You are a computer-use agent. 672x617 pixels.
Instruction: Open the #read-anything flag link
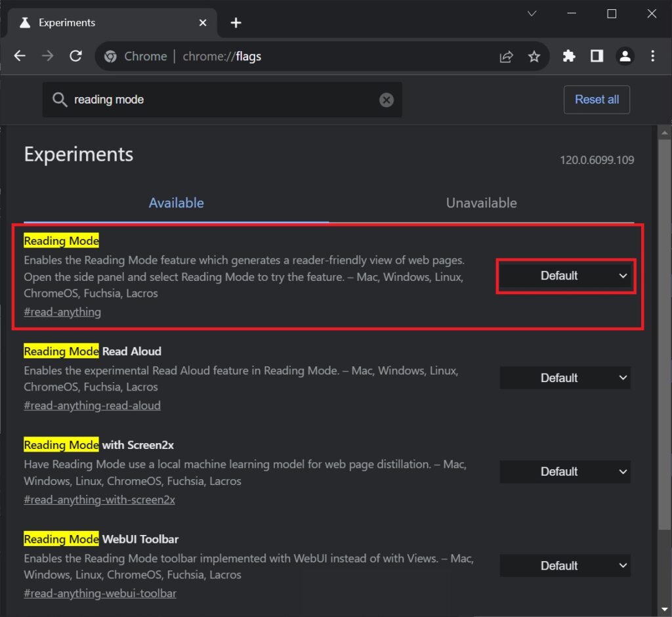(62, 312)
